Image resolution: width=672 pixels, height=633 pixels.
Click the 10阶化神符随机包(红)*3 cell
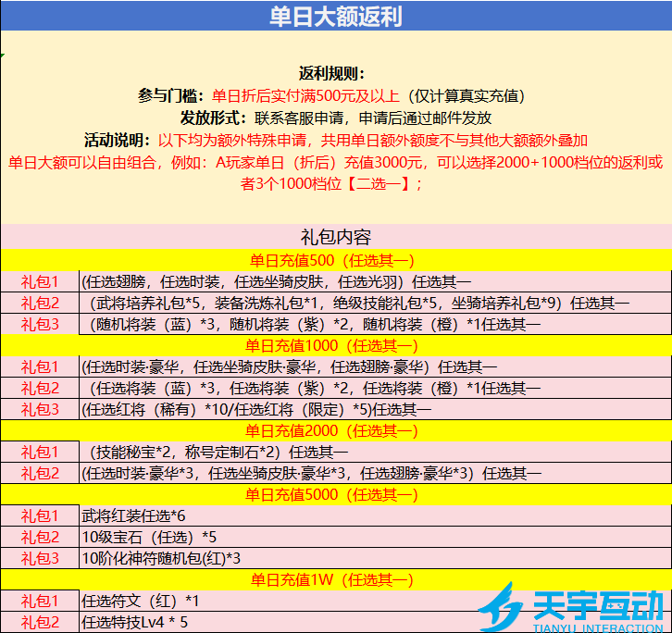(162, 558)
